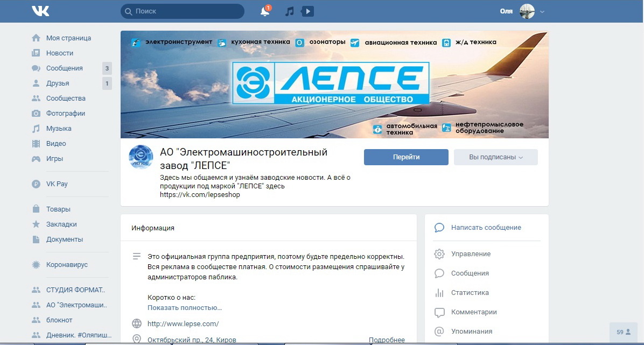Open the notifications bell

tap(265, 11)
